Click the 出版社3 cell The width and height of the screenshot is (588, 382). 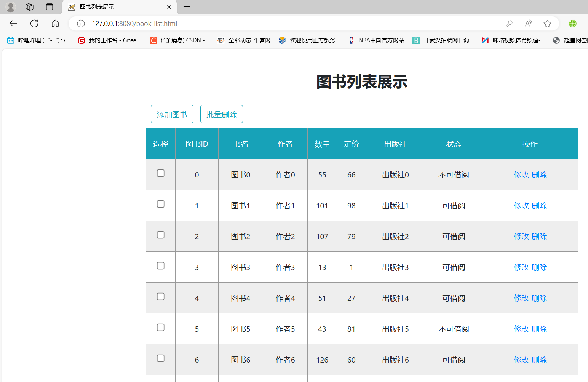(x=395, y=267)
